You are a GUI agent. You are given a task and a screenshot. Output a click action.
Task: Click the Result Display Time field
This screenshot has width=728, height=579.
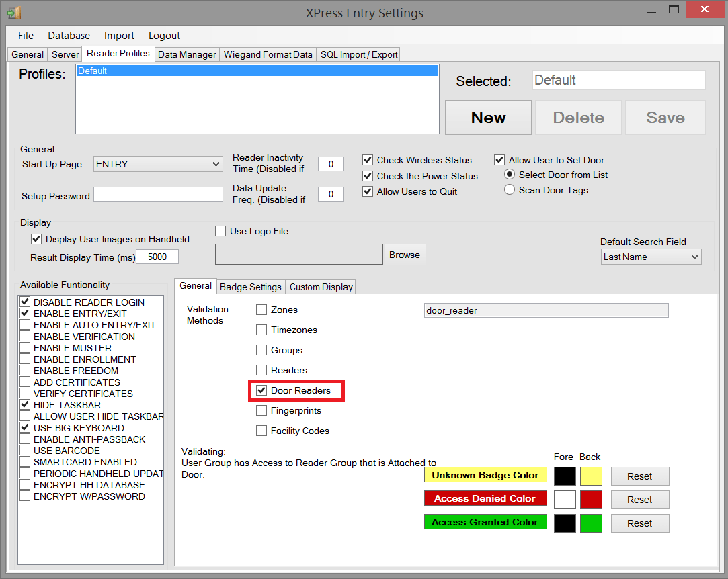tap(157, 257)
